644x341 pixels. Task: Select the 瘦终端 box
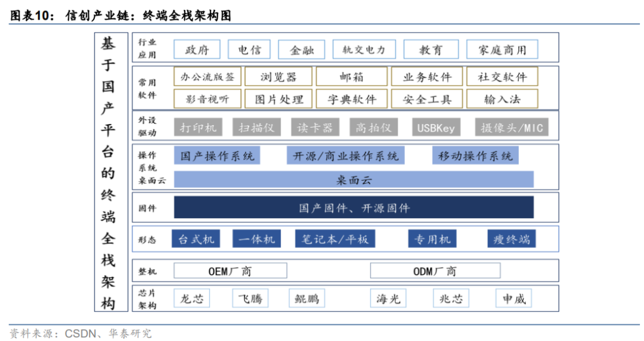click(x=511, y=239)
